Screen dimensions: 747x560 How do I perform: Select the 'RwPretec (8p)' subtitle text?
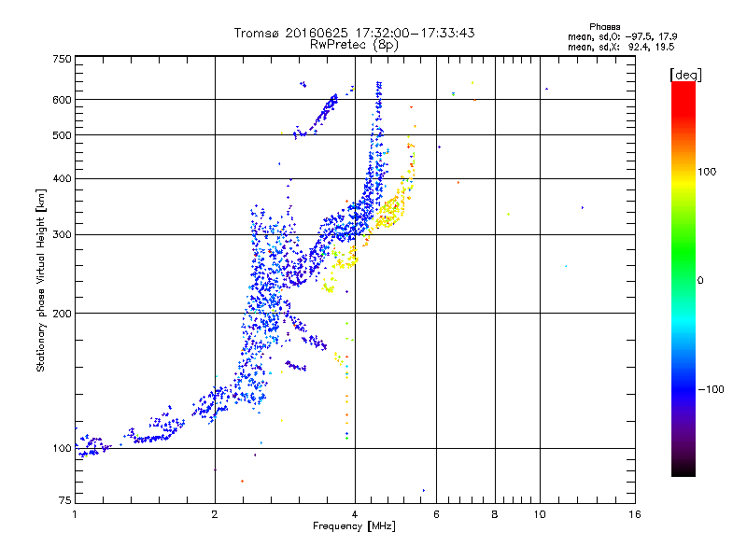[354, 45]
